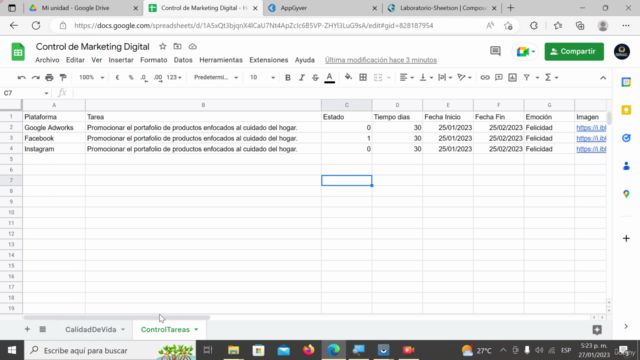Open the Extensiones menu
The height and width of the screenshot is (360, 640).
coord(269,60)
